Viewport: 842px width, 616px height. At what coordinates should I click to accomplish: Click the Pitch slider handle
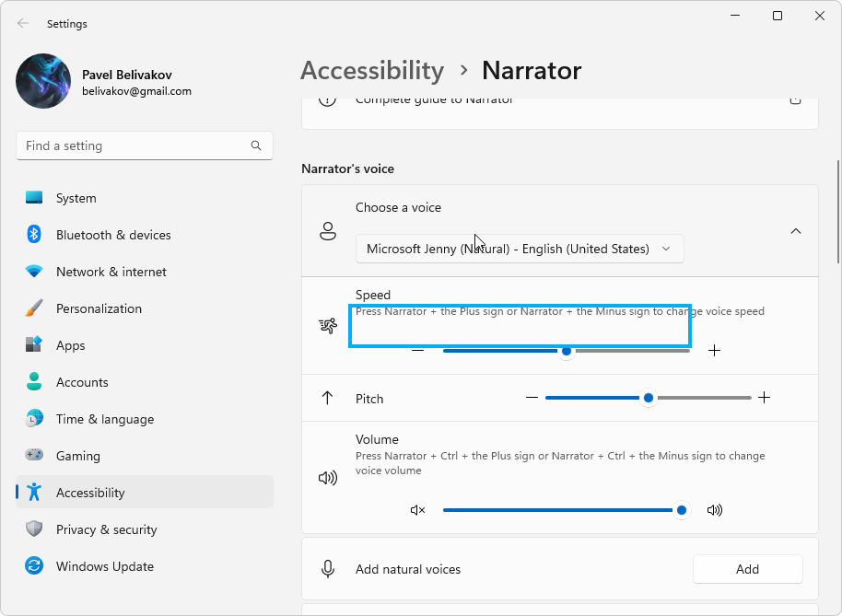(649, 398)
